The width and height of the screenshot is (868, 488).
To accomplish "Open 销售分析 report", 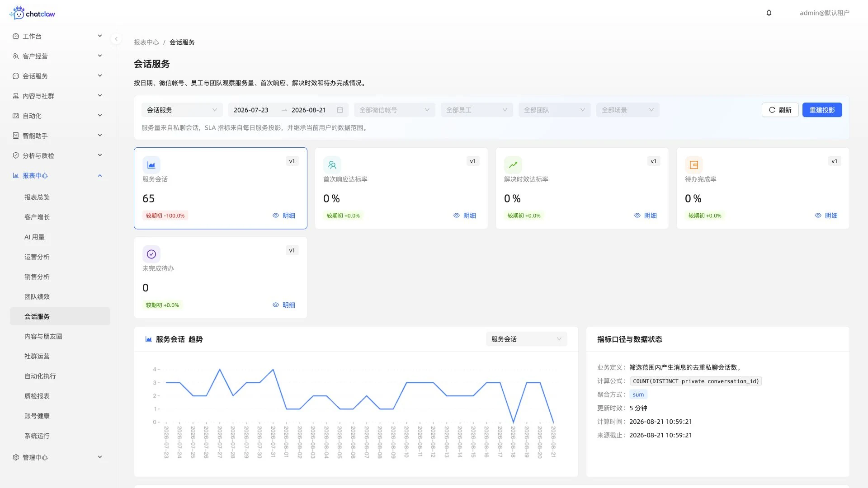I will (60, 277).
